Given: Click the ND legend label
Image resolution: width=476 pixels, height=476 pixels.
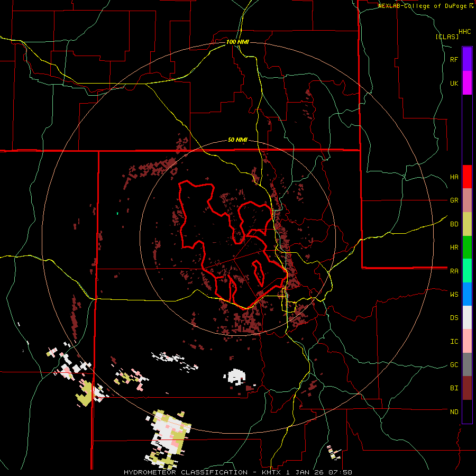Looking at the screenshot, I should (x=454, y=412).
